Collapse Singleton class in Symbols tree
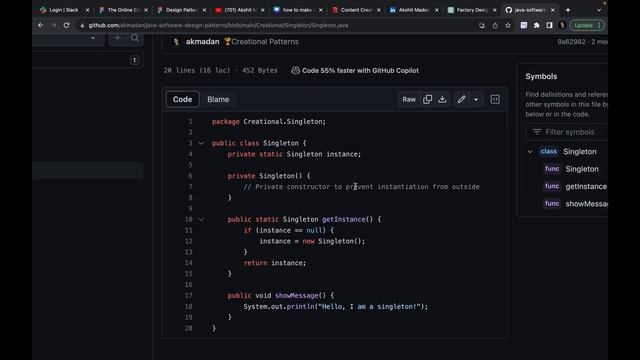 tap(530, 151)
